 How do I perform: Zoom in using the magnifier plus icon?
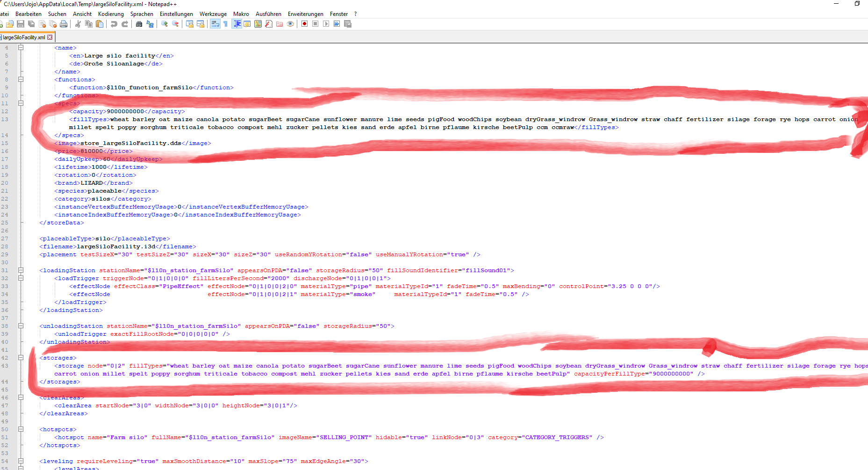click(x=164, y=24)
